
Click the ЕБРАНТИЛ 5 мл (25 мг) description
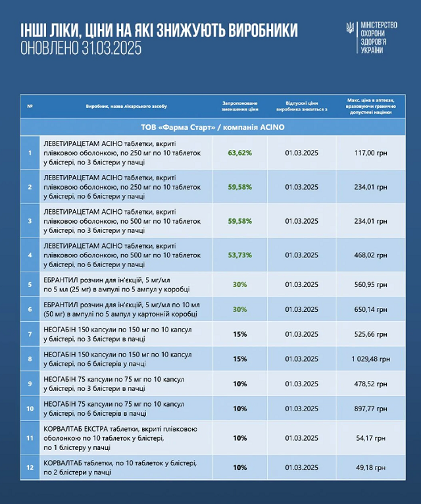tap(116, 284)
